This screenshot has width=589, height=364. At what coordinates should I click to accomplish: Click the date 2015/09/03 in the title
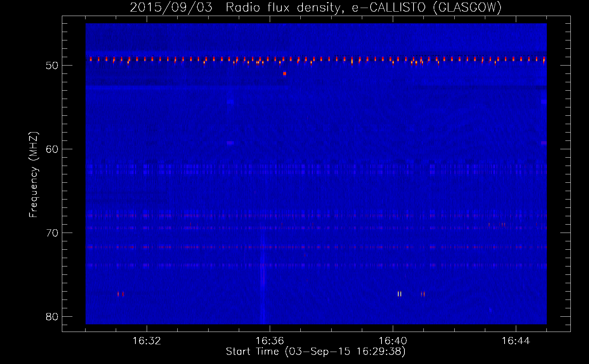(x=171, y=7)
